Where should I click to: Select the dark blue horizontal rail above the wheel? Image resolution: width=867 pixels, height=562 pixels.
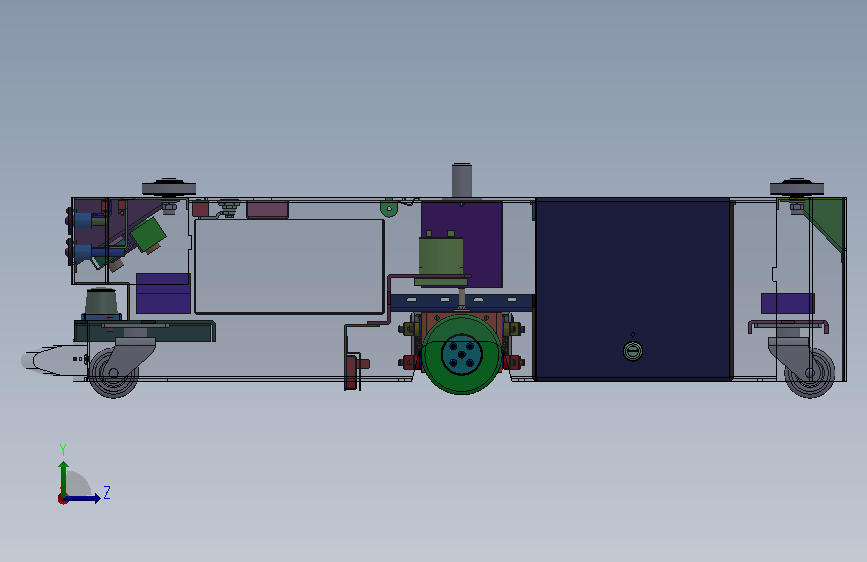[x=462, y=301]
